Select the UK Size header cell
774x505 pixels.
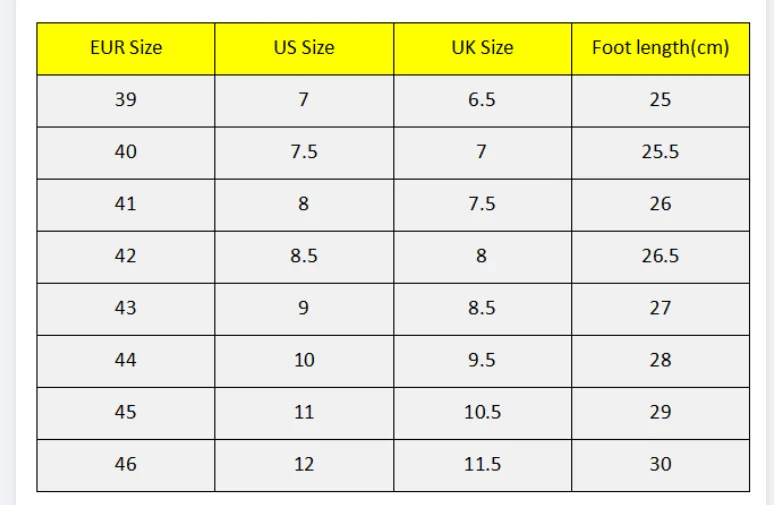pos(482,48)
